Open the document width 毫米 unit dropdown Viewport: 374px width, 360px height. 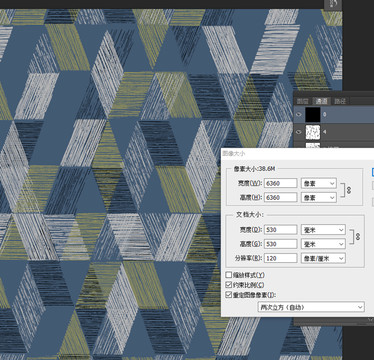click(323, 230)
